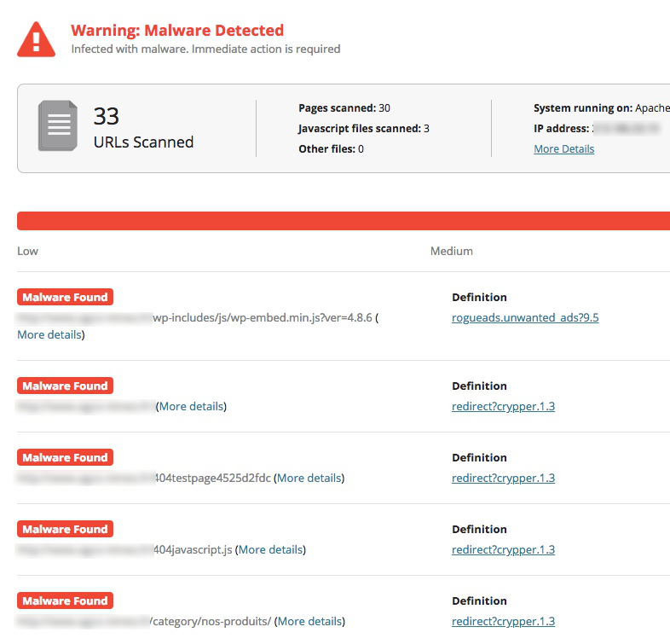Viewport: 670px width, 644px height.
Task: Click Malware Found badge for 404javascript.js
Action: click(x=65, y=530)
